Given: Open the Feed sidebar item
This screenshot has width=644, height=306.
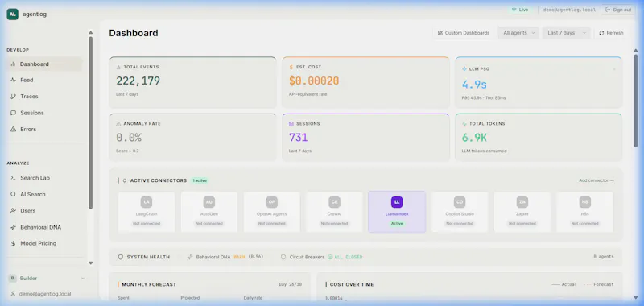Looking at the screenshot, I should (x=44, y=80).
